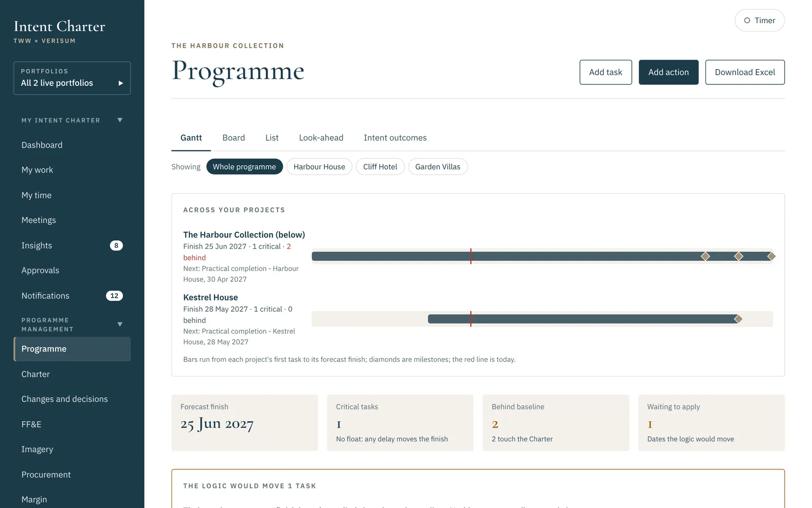Click the Behind baseline card
Viewport: 812px width, 508px height.
(x=556, y=423)
